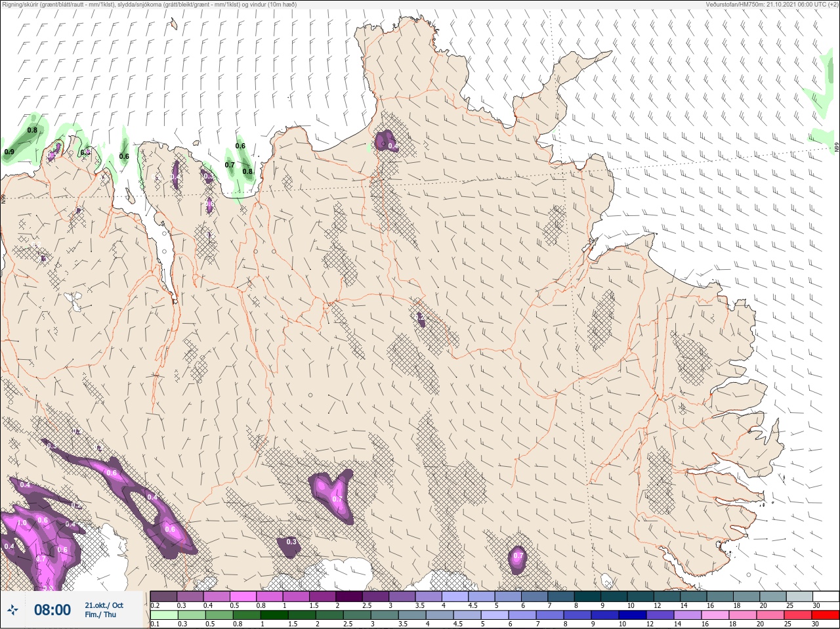Screen dimensions: 840x629
Task: Select the 1.5 swatch in the snow legend row
Action: click(x=322, y=596)
